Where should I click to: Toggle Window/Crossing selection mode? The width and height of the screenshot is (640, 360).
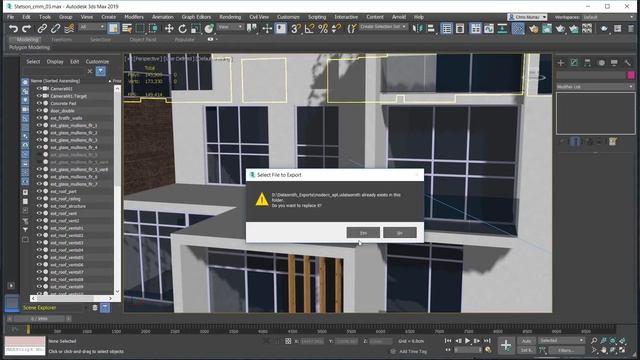tap(153, 29)
